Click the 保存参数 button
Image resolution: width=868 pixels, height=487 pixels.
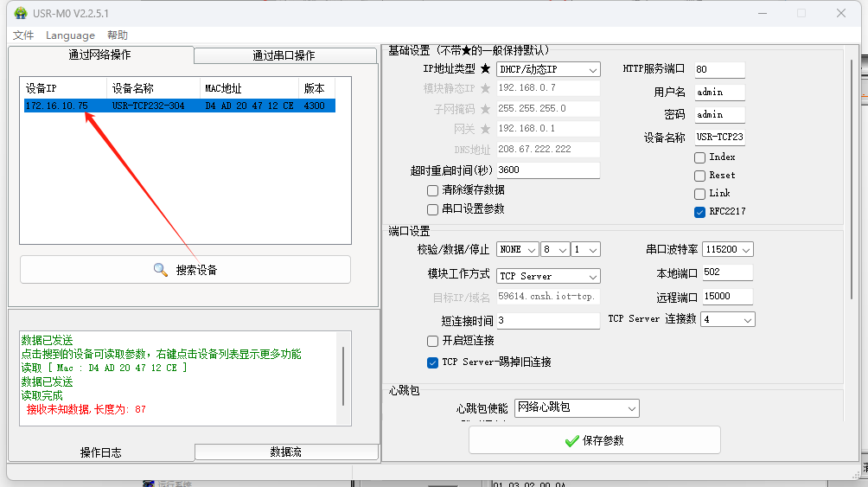pyautogui.click(x=595, y=440)
